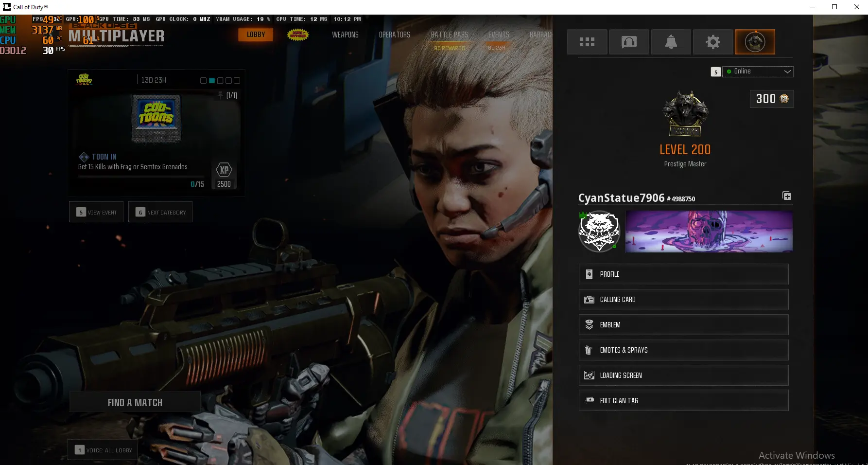The width and height of the screenshot is (868, 465).
Task: Expand the Online status dropdown
Action: (758, 72)
